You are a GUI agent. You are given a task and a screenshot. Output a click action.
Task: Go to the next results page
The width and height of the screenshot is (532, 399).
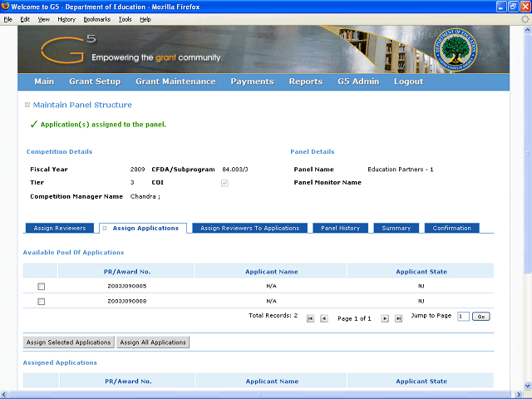[385, 318]
